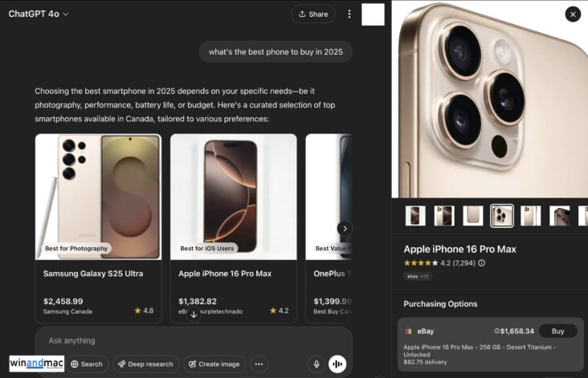This screenshot has height=378, width=588.
Task: Open the three-dot options menu in header
Action: (x=349, y=14)
